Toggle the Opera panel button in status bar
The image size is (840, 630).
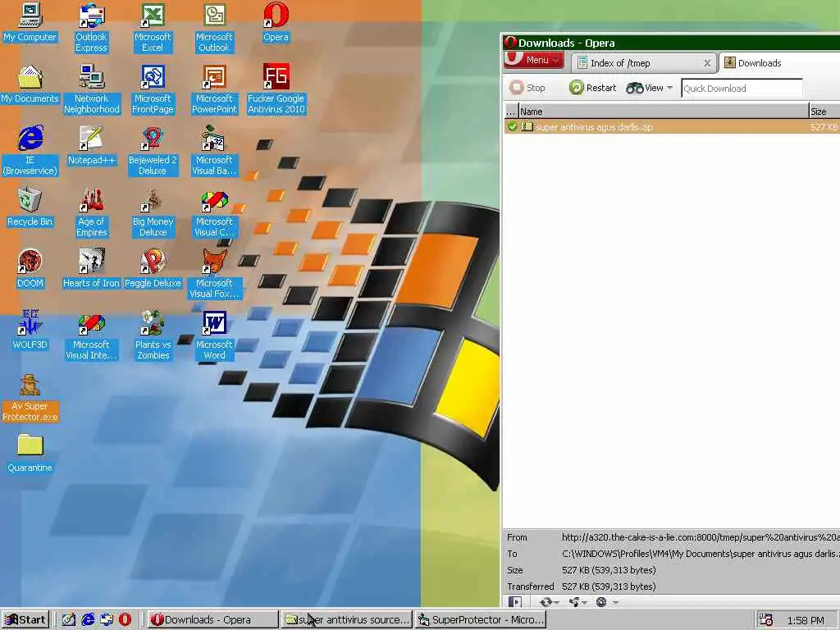[515, 602]
